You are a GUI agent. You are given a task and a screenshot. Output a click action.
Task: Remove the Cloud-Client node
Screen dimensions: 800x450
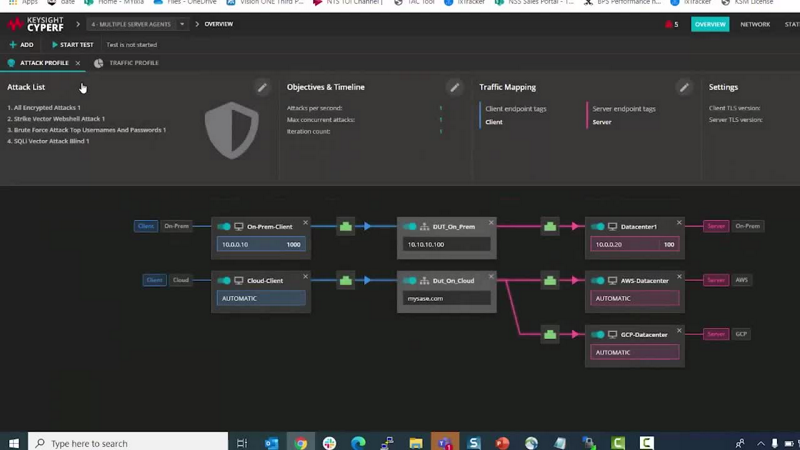tap(305, 277)
